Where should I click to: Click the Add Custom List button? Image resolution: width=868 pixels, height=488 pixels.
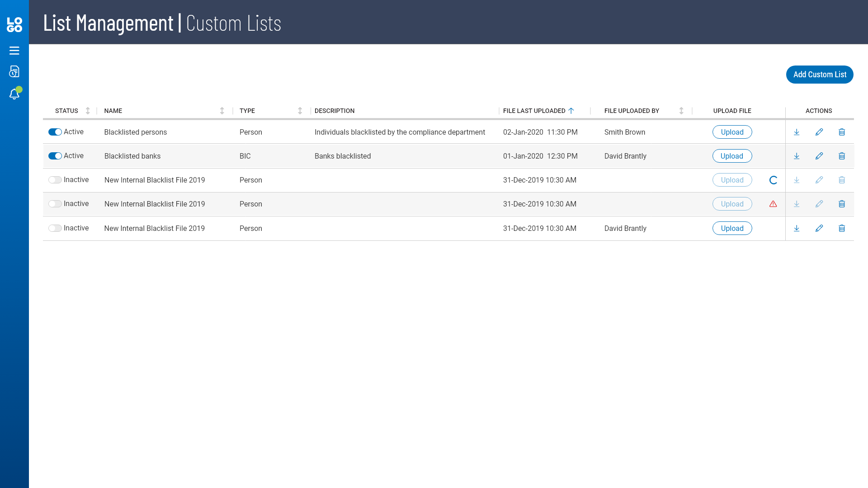pyautogui.click(x=819, y=75)
